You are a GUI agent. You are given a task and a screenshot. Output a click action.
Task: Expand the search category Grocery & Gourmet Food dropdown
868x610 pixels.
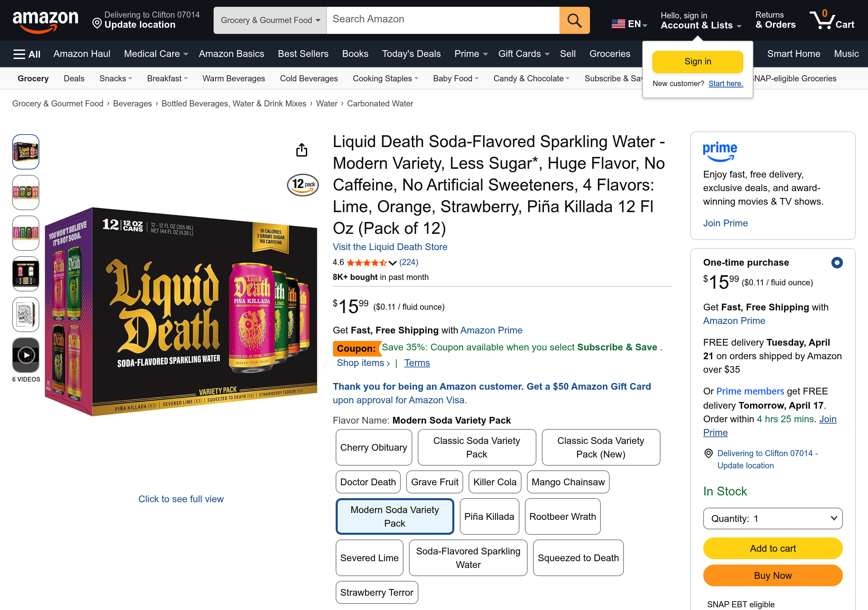click(270, 20)
